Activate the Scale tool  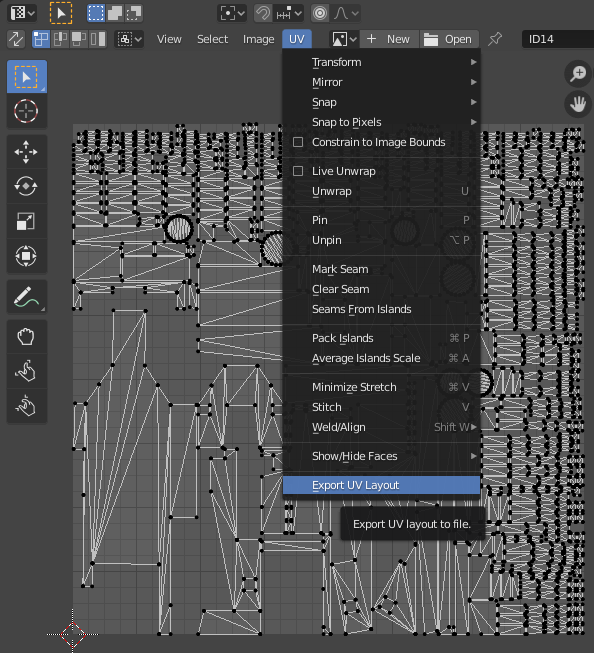point(27,221)
